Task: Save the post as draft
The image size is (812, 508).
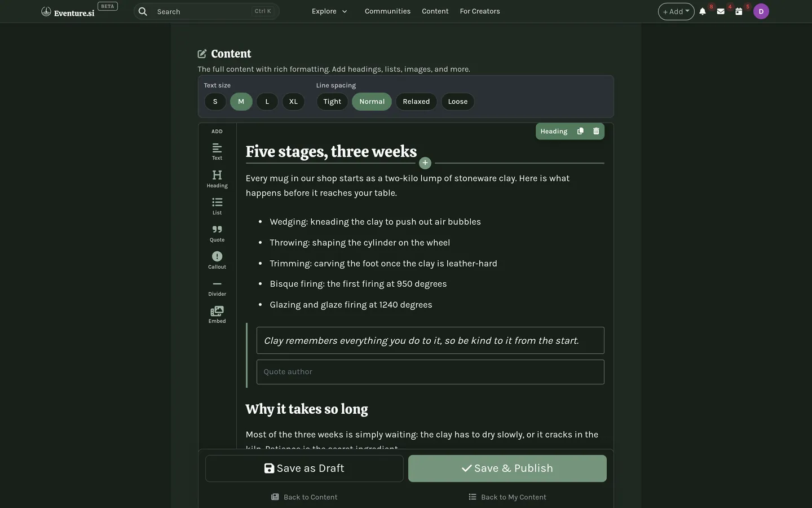Action: click(x=304, y=468)
